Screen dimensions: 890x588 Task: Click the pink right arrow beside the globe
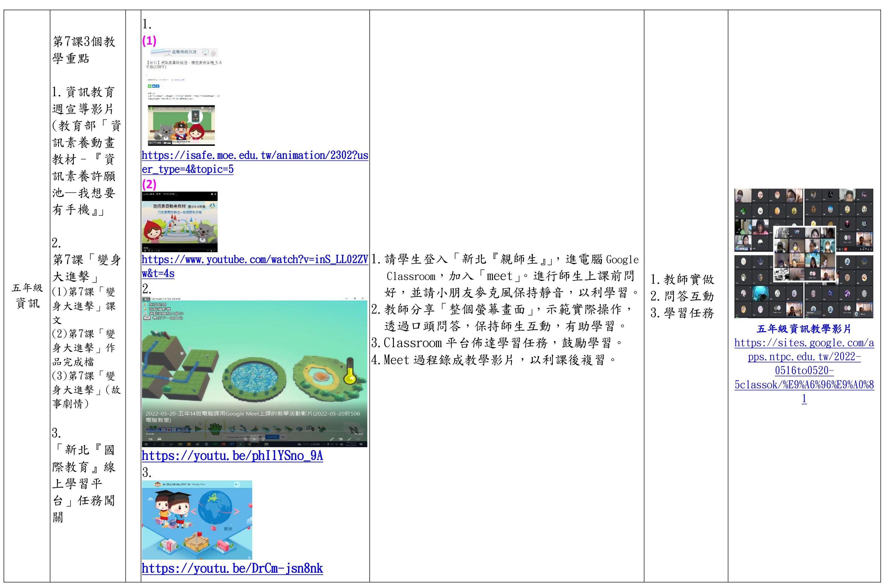237,511
